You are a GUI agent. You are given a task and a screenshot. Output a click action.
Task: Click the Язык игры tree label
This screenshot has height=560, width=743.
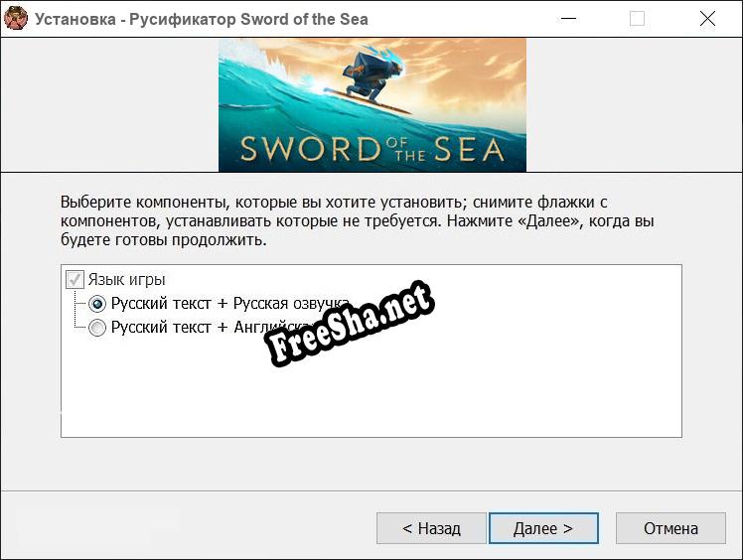[126, 280]
